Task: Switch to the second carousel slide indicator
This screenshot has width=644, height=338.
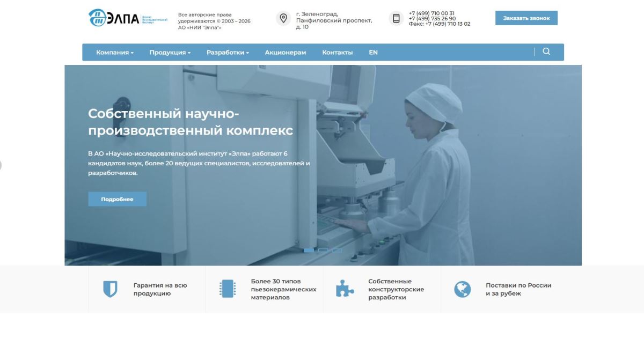Action: click(x=323, y=250)
